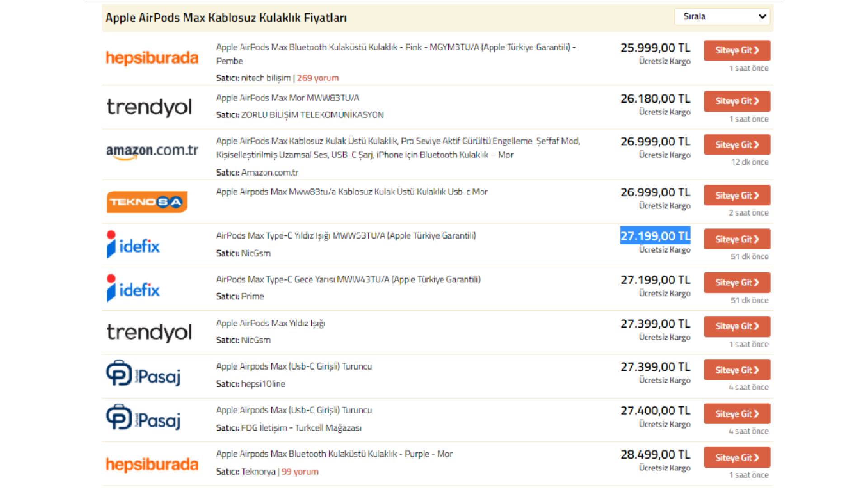Click 99 yorum reviews link

coord(300,471)
